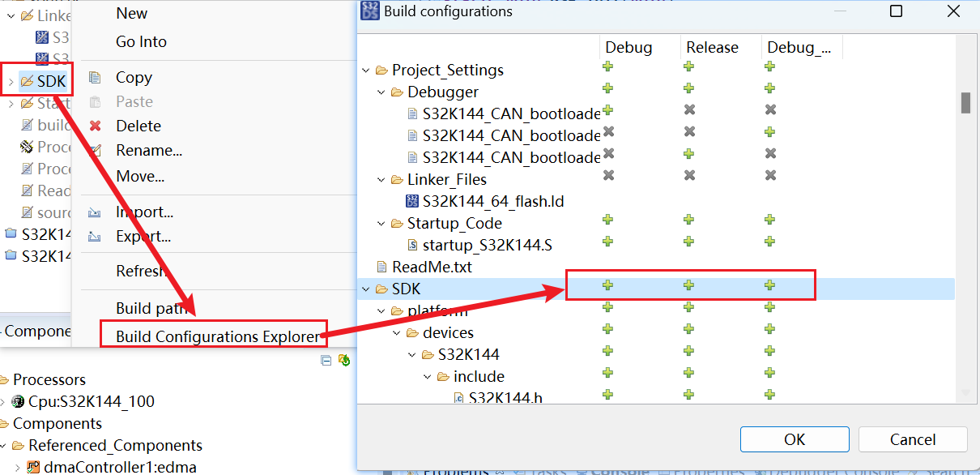980x475 pixels.
Task: Collapse the Debugger folder node
Action: click(x=380, y=92)
